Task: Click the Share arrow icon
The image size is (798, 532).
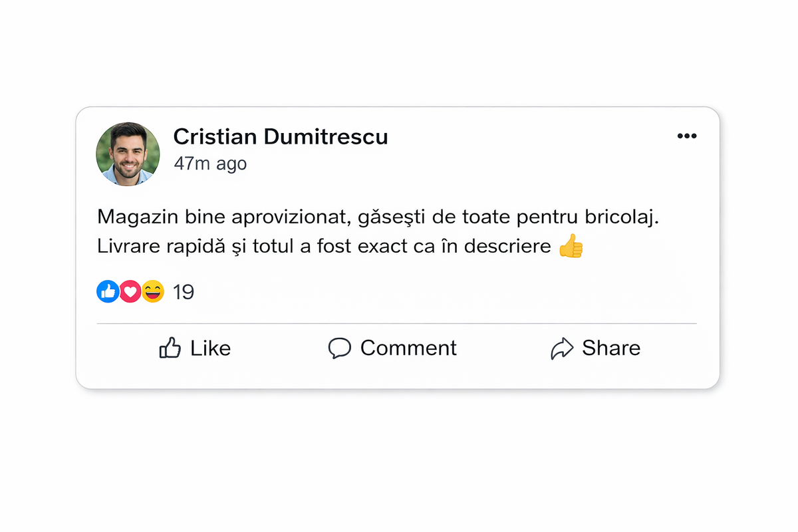Action: click(563, 347)
